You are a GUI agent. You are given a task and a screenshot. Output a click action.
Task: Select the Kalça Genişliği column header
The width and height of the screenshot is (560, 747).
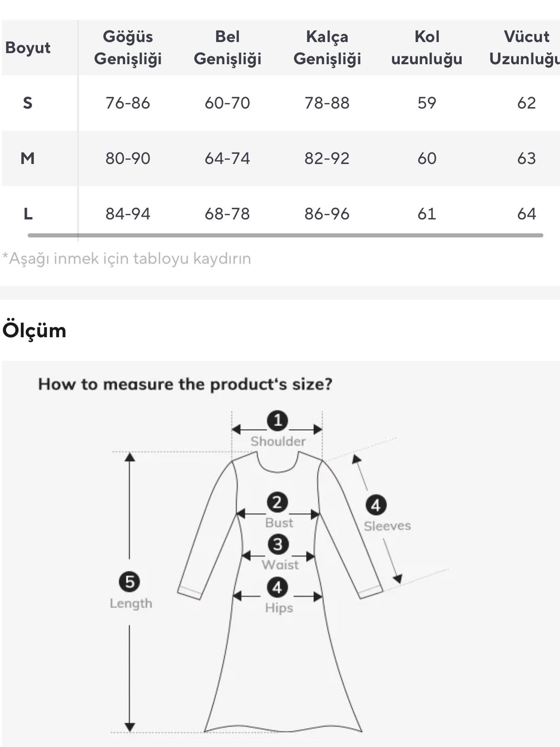[x=327, y=48]
